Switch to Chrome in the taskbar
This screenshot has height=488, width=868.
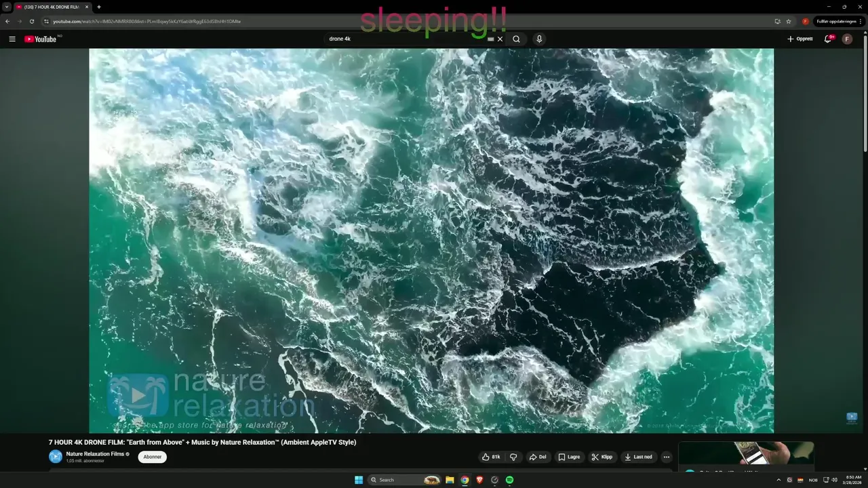coord(465,480)
